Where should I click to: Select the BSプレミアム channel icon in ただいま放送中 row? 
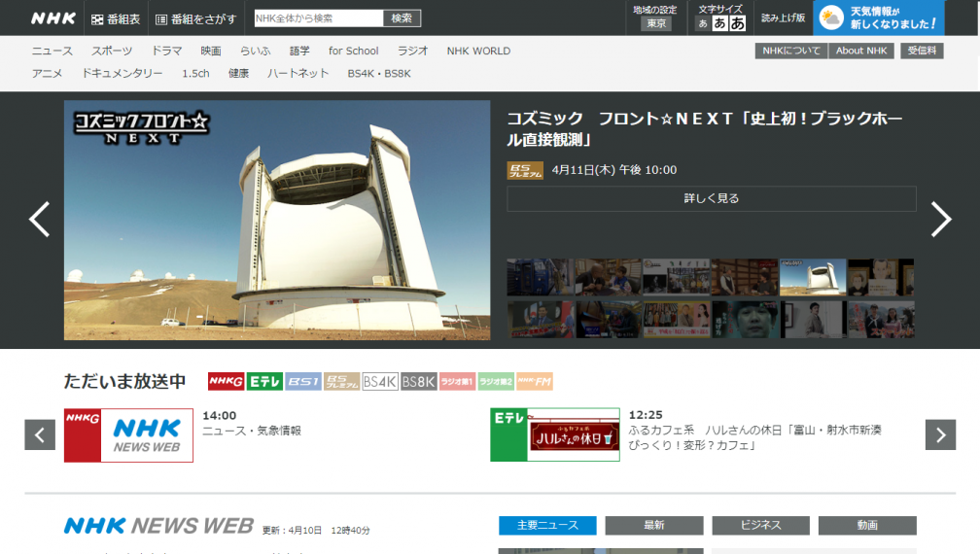point(342,382)
